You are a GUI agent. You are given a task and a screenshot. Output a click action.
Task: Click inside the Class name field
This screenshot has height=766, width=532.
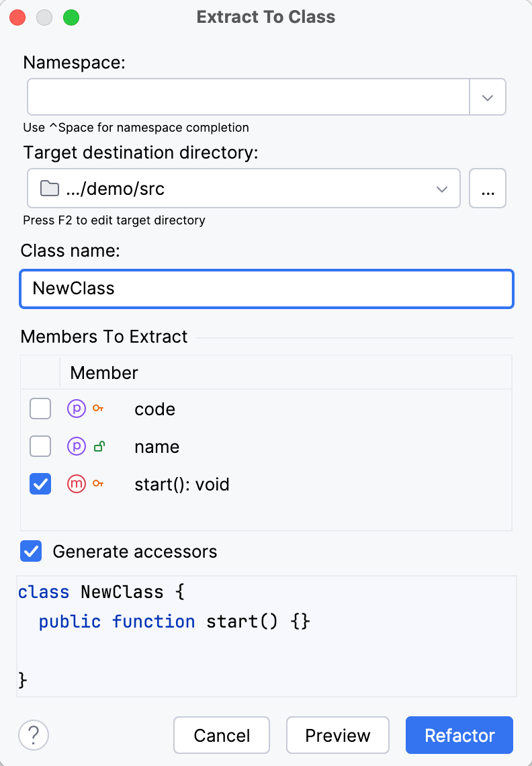[x=266, y=288]
